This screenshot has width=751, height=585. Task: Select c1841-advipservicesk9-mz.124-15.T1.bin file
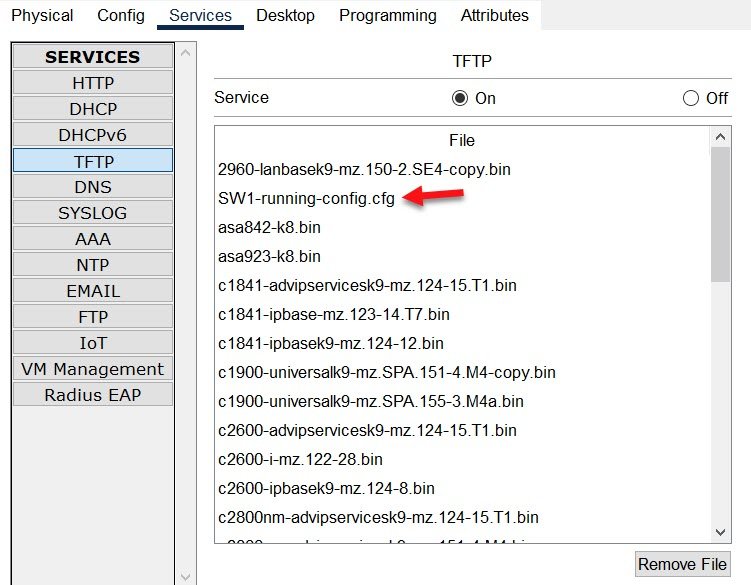pyautogui.click(x=367, y=285)
